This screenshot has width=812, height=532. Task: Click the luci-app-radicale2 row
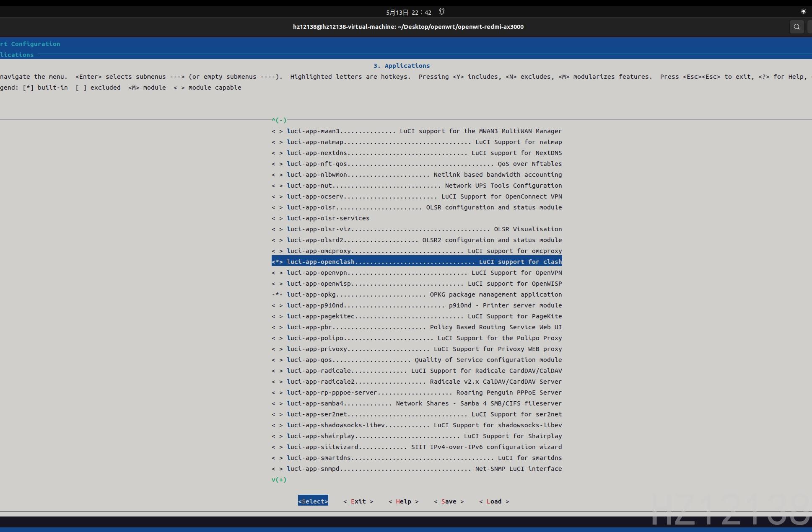click(417, 382)
